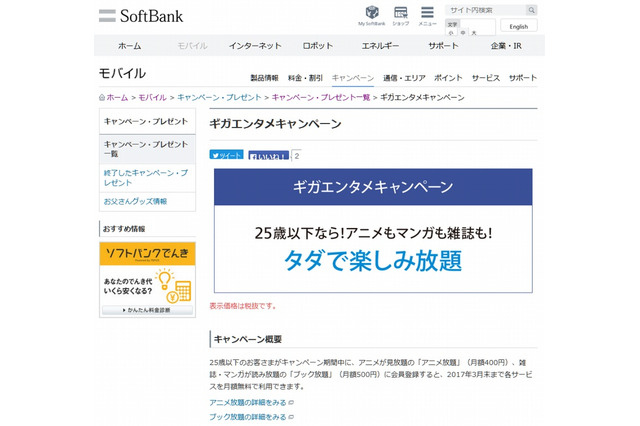The height and width of the screenshot is (426, 640).
Task: Follow the キャンペーン・プレゼント一覧 breadcrumb link
Action: pos(321,98)
